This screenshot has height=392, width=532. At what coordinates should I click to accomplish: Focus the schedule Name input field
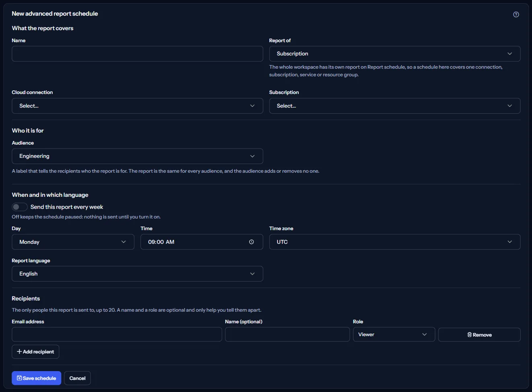pyautogui.click(x=137, y=54)
